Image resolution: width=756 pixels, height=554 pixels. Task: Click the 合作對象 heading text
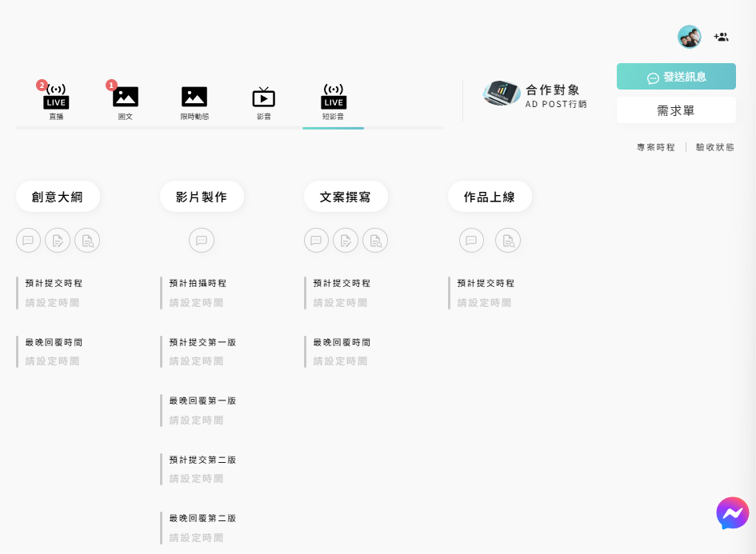click(553, 90)
